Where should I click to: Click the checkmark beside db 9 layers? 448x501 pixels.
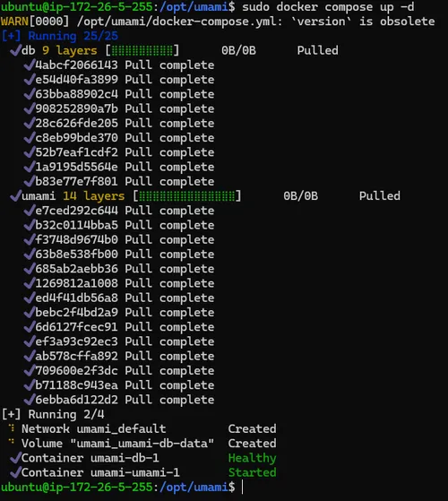click(x=15, y=50)
